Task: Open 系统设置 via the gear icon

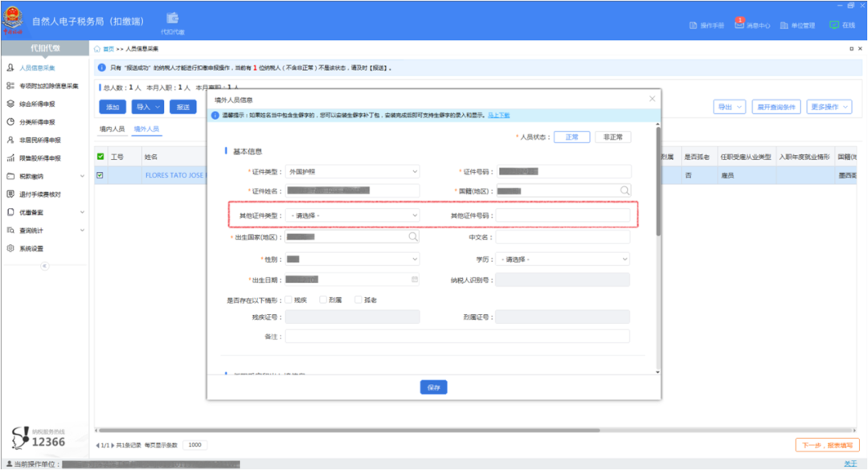Action: click(10, 248)
